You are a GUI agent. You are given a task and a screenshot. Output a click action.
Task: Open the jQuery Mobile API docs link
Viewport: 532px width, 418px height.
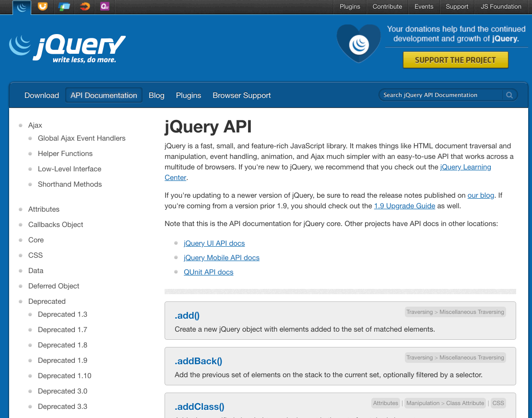(222, 258)
